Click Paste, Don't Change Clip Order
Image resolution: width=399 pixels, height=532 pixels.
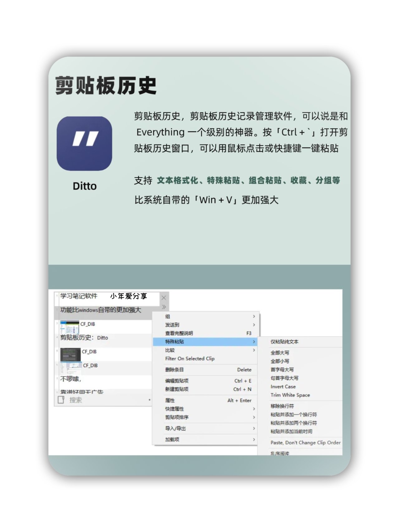305,443
